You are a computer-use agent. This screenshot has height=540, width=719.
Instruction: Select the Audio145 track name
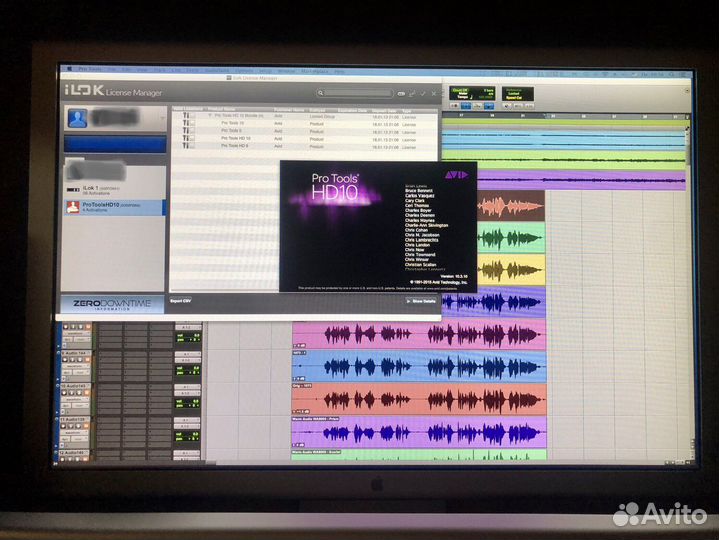(76, 386)
